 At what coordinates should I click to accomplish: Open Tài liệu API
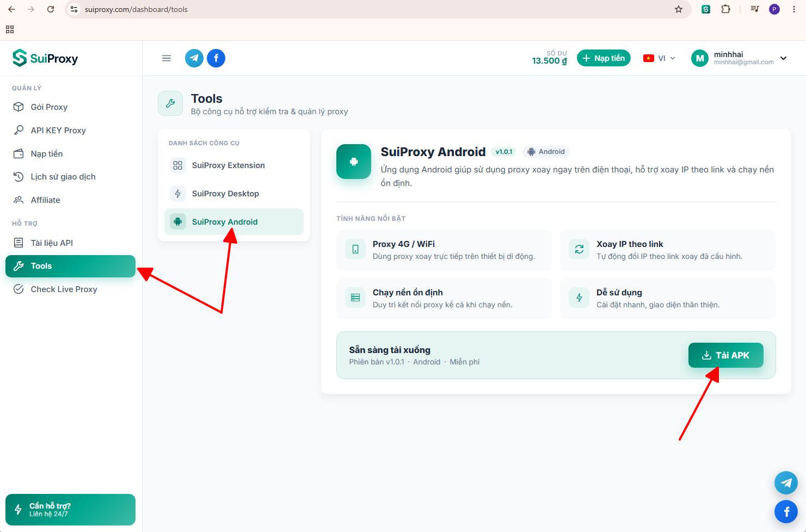click(x=70, y=243)
